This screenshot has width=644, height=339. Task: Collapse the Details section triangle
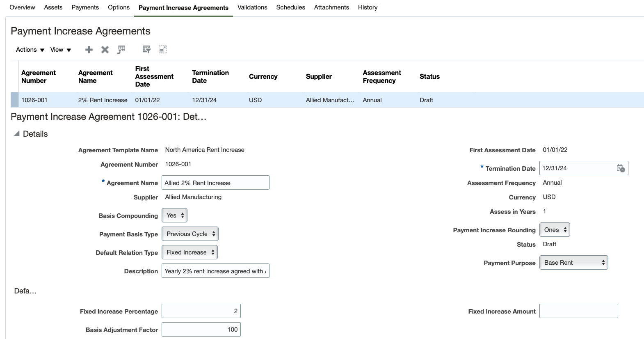(17, 134)
